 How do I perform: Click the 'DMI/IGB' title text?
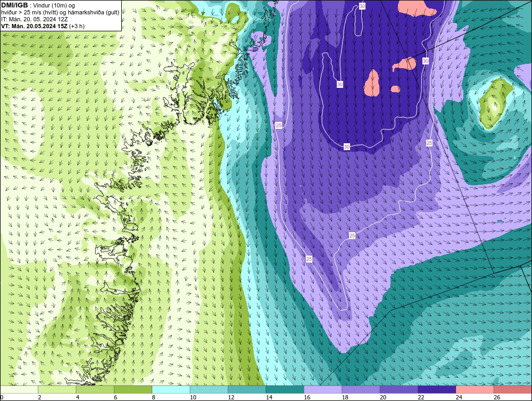coord(14,5)
